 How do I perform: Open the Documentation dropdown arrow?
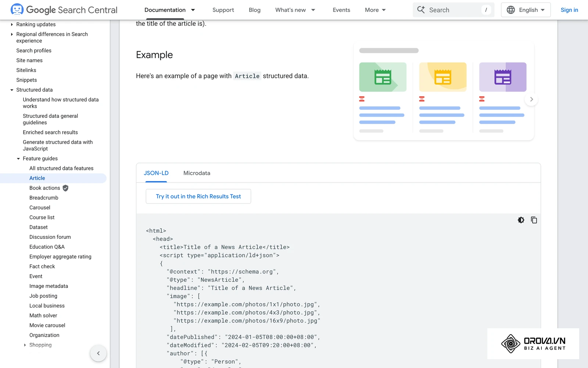pos(193,10)
